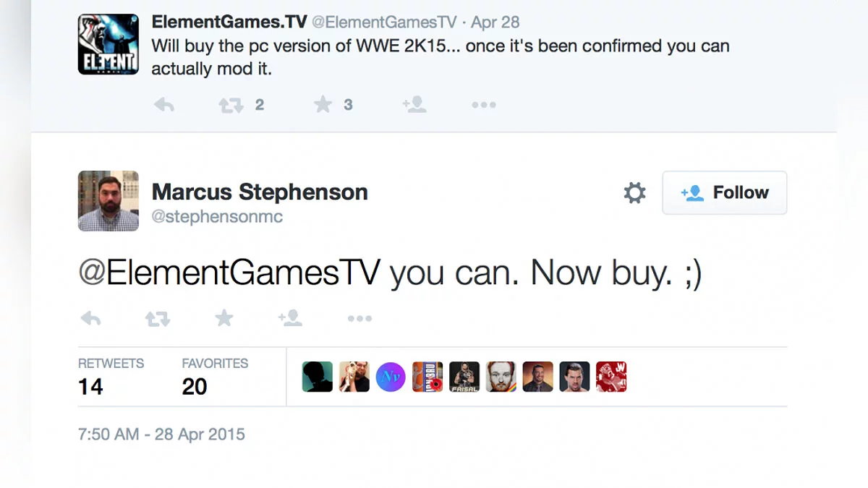
Task: Retweet the ElementGames.TV tweet
Action: coord(231,105)
